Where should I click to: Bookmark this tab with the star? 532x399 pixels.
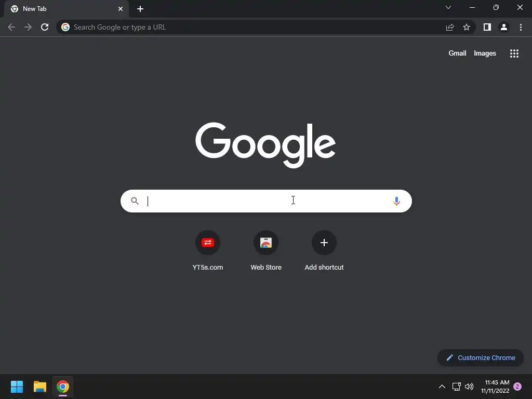pos(467,27)
